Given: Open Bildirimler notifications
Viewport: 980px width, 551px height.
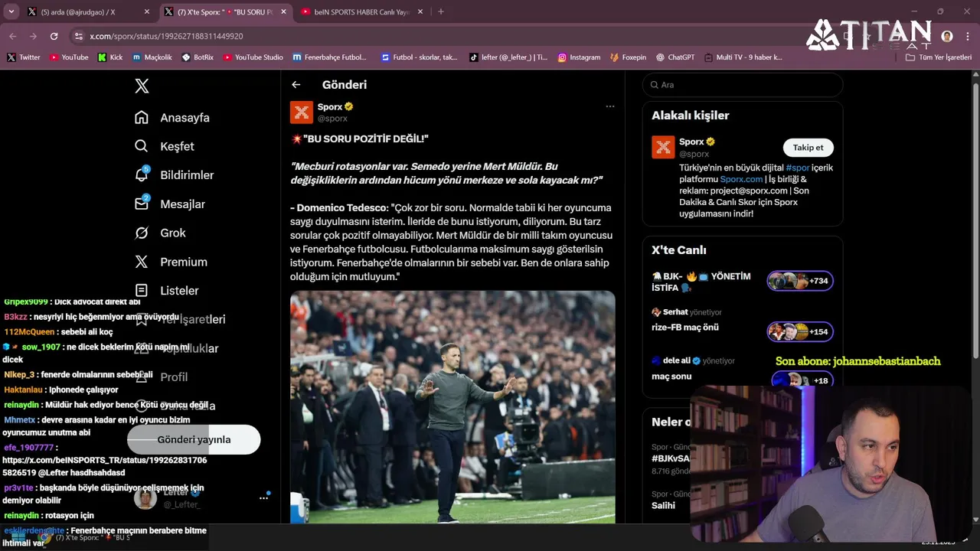Looking at the screenshot, I should pyautogui.click(x=175, y=175).
